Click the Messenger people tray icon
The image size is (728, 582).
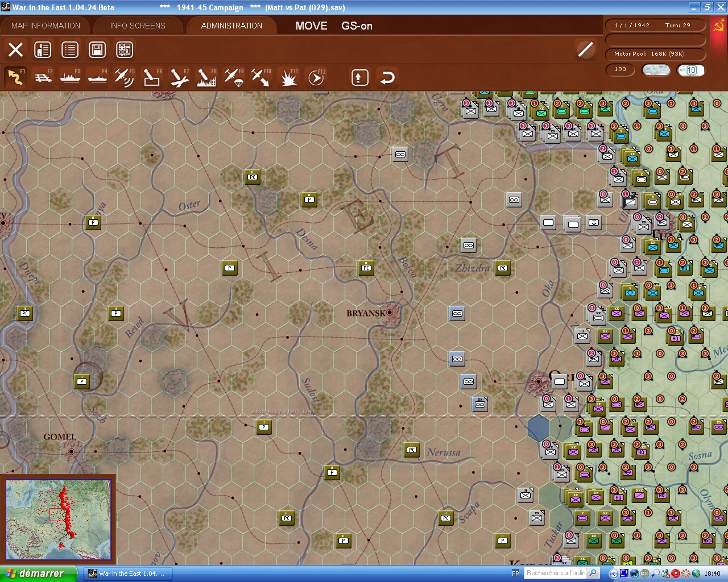(665, 573)
